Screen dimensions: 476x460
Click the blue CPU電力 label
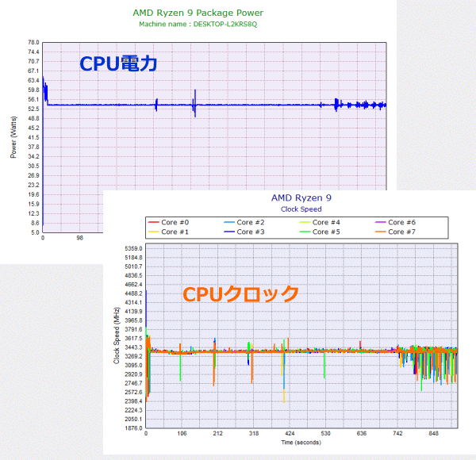118,63
